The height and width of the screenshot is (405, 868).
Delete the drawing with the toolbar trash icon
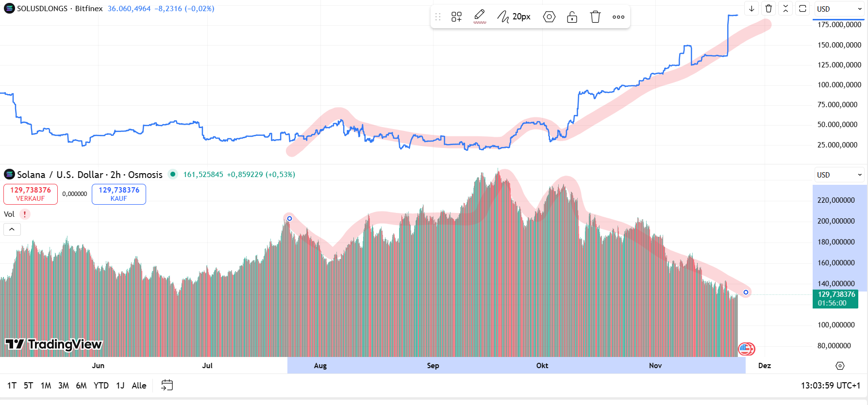point(595,17)
